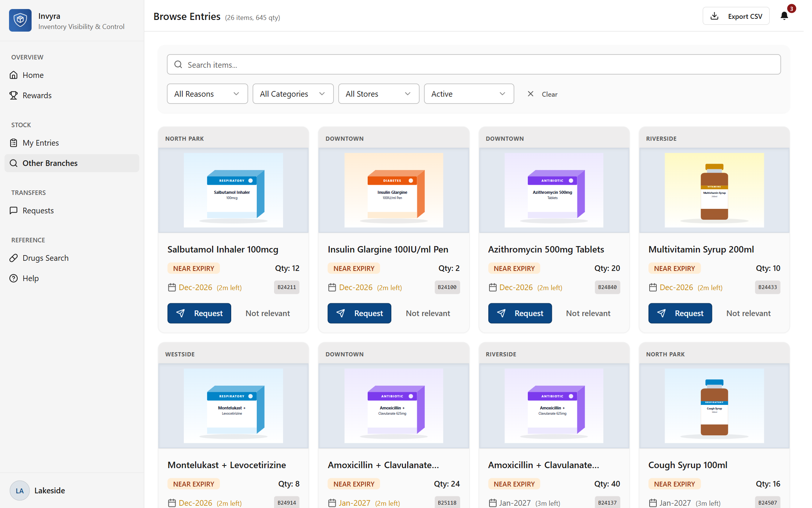Viewport: 812px width, 508px height.
Task: Open My Entries page
Action: 72,143
